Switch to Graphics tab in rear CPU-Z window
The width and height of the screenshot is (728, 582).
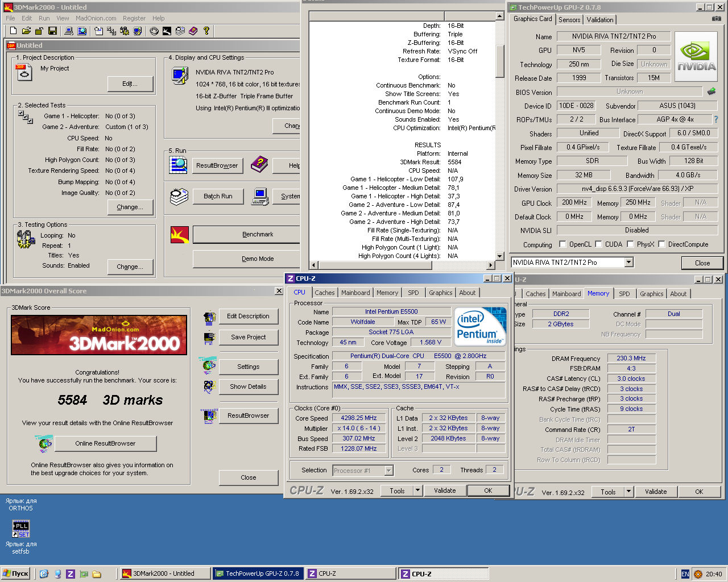pyautogui.click(x=651, y=294)
